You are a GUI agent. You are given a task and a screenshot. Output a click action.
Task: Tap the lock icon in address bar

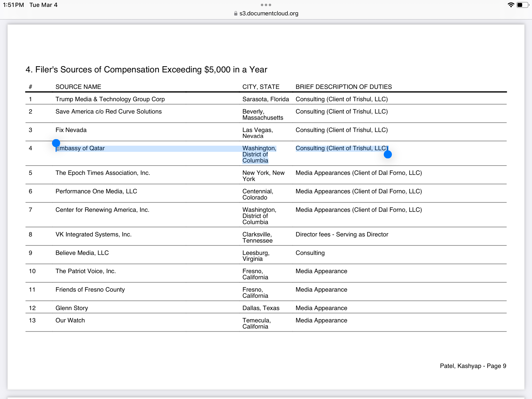coord(236,13)
